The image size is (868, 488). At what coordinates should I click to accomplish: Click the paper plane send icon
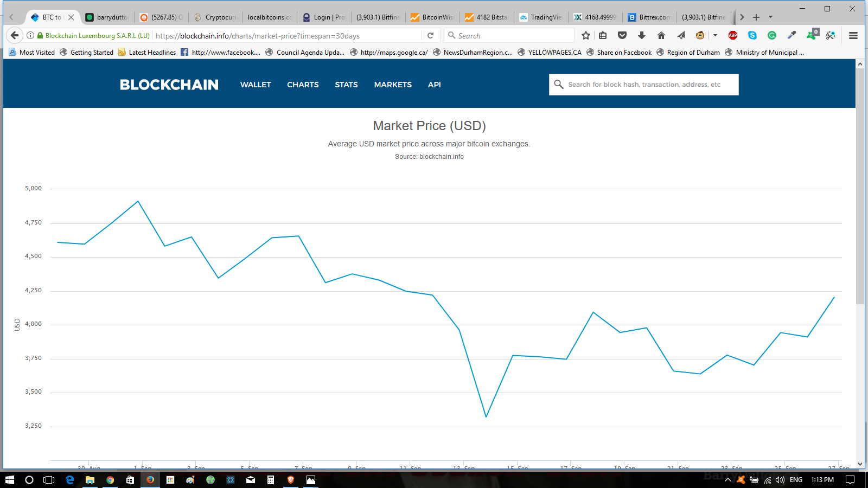click(x=681, y=36)
